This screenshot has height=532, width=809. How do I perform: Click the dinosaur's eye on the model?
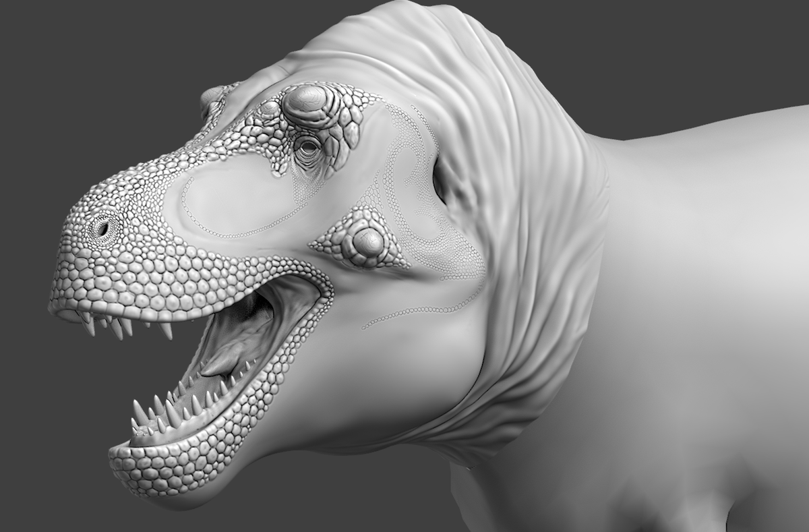click(x=309, y=146)
